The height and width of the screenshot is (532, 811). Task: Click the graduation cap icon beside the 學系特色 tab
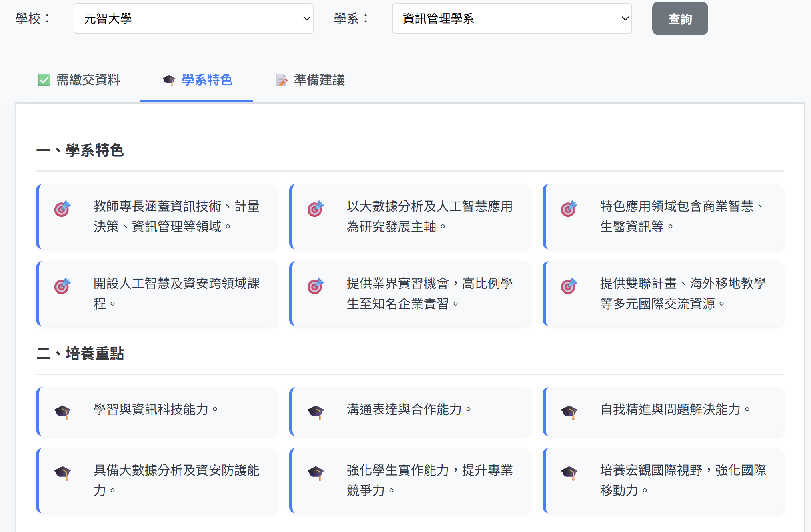click(169, 80)
